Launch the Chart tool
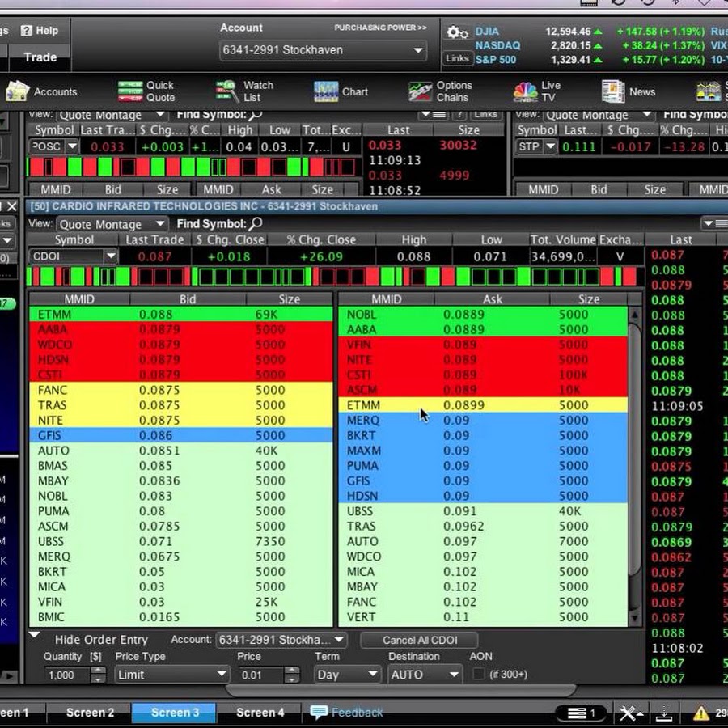Screen dimensions: 728x728 (341, 91)
